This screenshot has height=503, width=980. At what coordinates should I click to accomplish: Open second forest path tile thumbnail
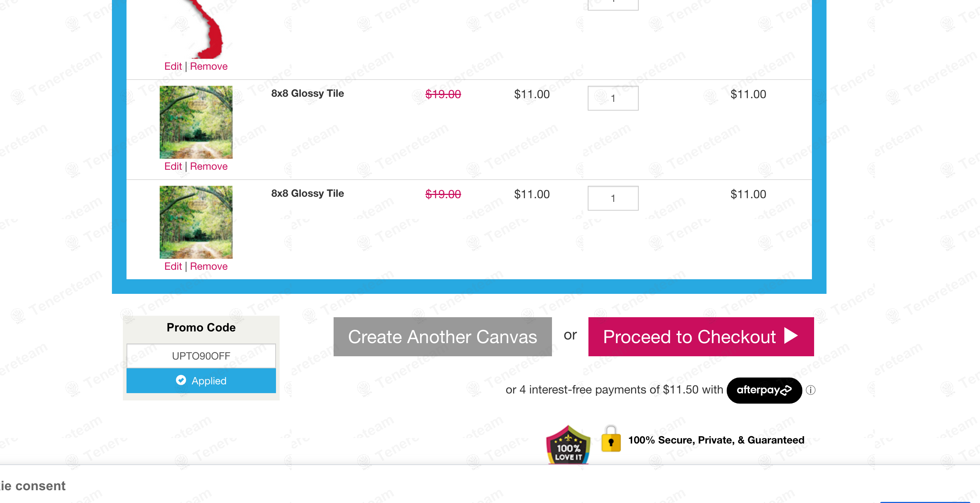coord(196,222)
